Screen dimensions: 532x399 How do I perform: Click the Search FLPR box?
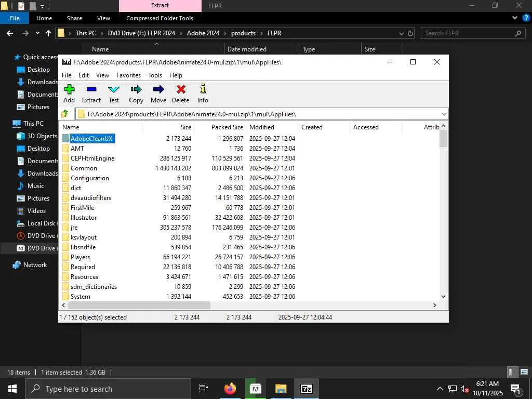coord(472,33)
